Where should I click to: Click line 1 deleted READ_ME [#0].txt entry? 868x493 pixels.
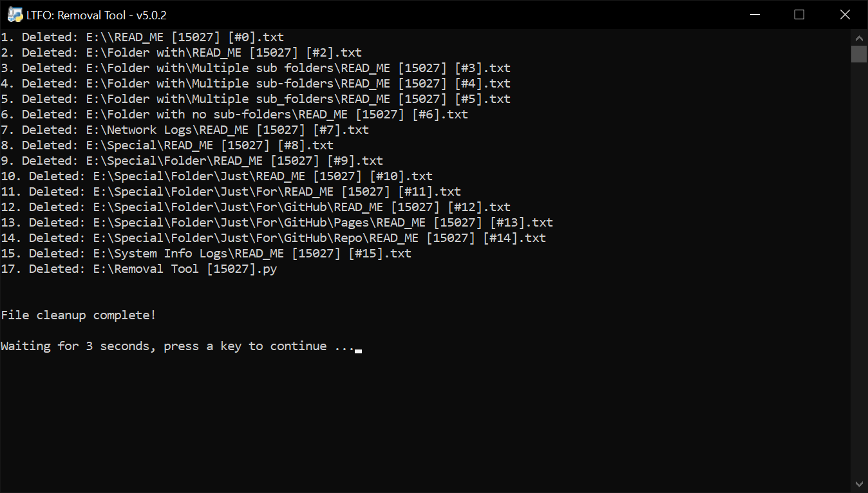[x=142, y=37]
